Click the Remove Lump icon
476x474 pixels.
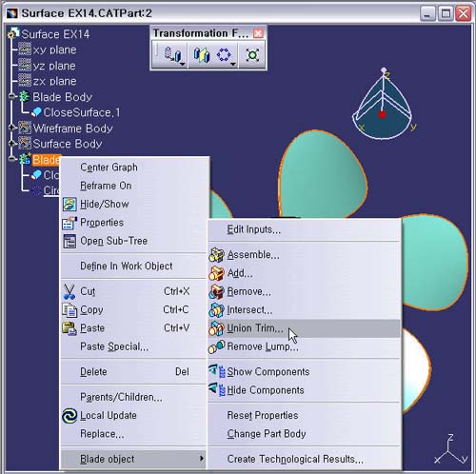(216, 346)
